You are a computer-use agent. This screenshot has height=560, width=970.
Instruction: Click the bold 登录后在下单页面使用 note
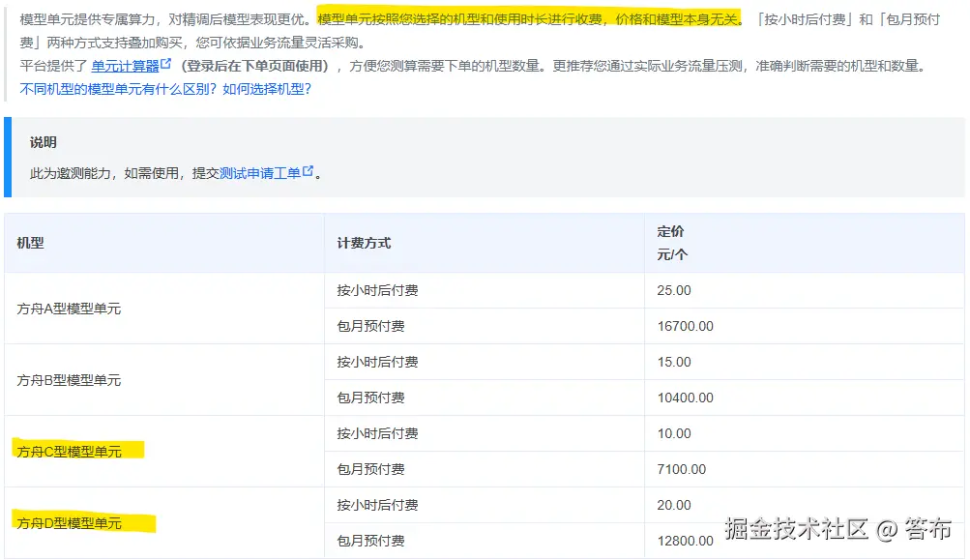[x=253, y=66]
